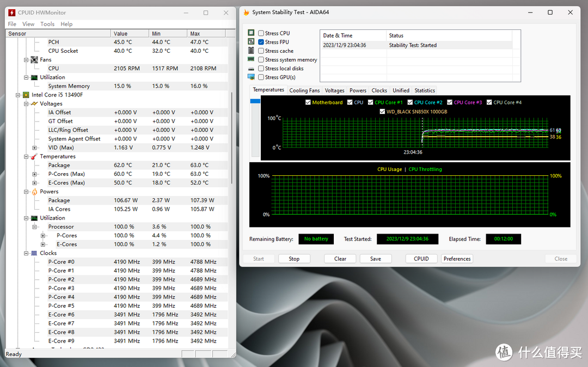588x367 pixels.
Task: Uncheck the Stress FPU checkbox
Action: tap(261, 42)
